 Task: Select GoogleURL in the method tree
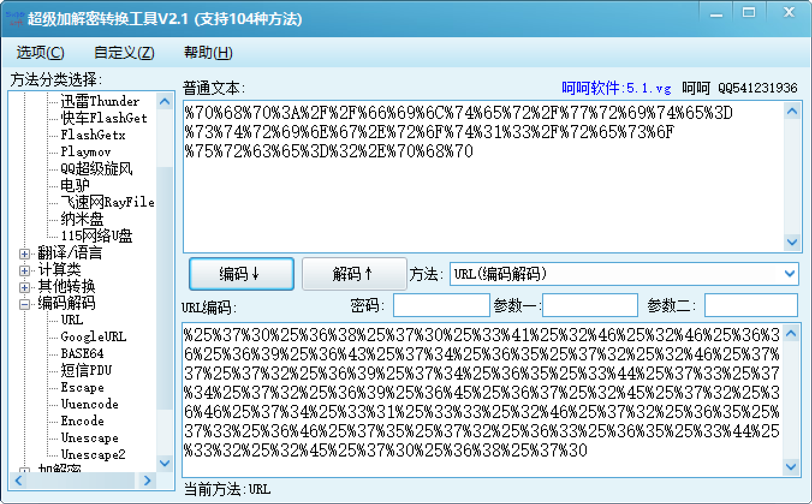(x=94, y=337)
